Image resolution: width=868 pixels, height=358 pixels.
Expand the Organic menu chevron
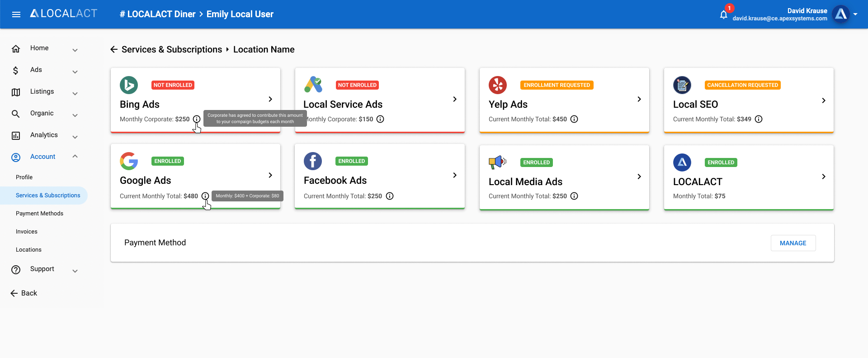[75, 115]
